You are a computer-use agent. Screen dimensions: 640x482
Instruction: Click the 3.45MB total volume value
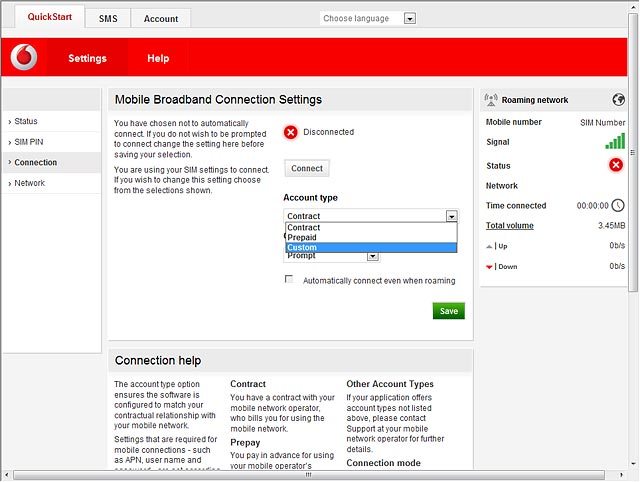pyautogui.click(x=611, y=225)
